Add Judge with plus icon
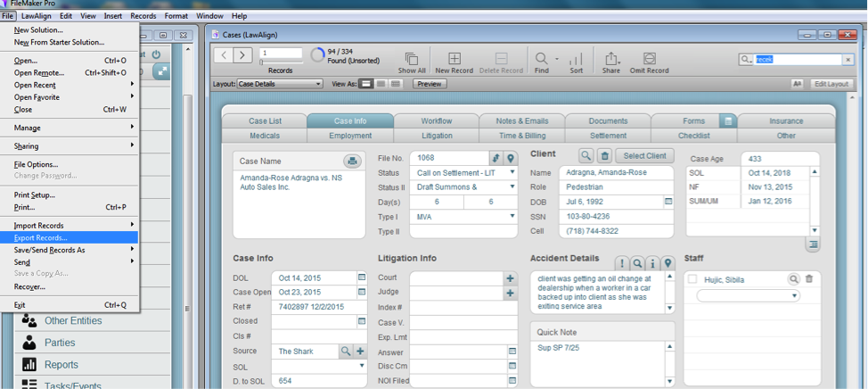The width and height of the screenshot is (868, 389). (x=510, y=294)
